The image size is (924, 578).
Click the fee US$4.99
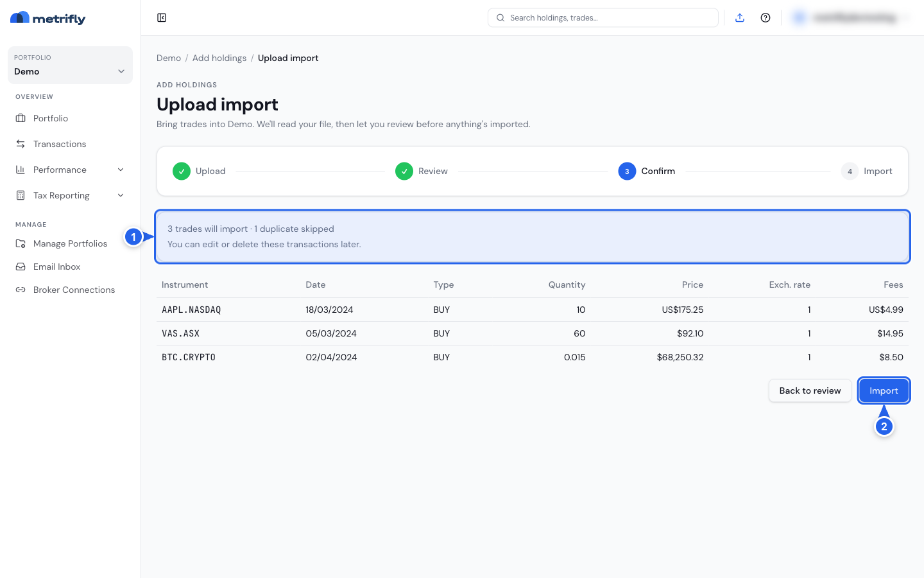[886, 310]
